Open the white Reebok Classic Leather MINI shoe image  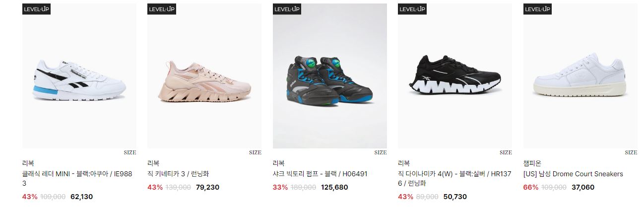click(x=79, y=76)
